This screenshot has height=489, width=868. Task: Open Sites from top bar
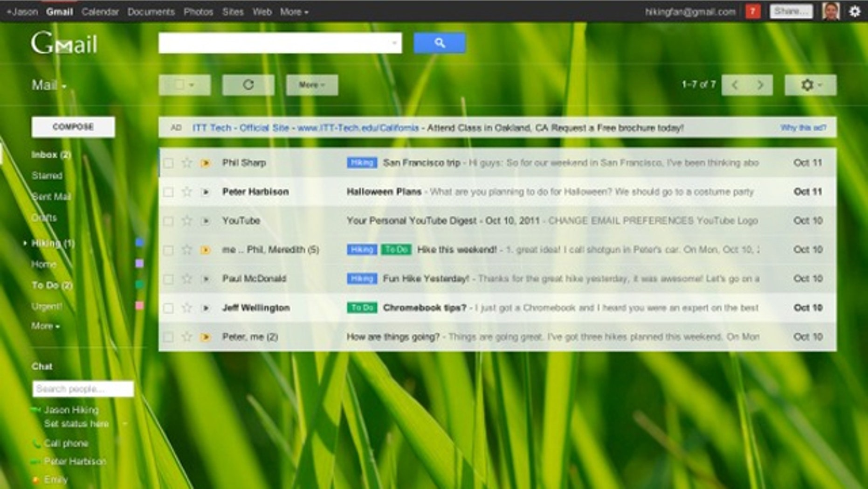[233, 12]
